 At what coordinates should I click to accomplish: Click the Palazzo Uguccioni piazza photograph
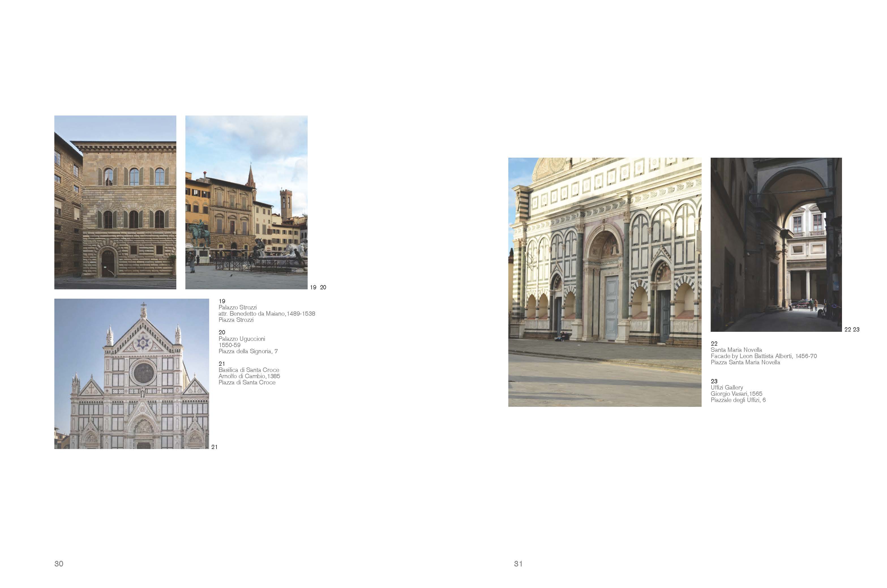tap(246, 202)
